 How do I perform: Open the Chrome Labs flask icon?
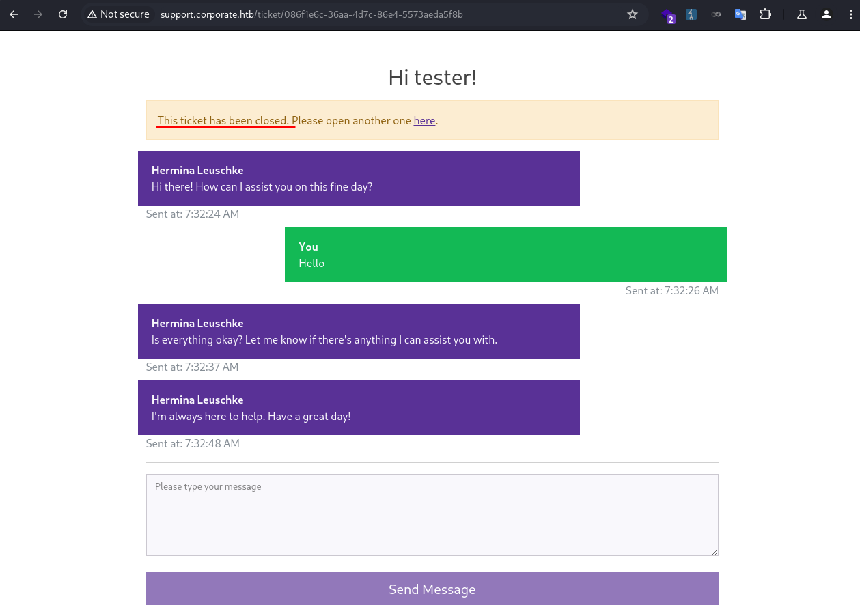tap(802, 14)
